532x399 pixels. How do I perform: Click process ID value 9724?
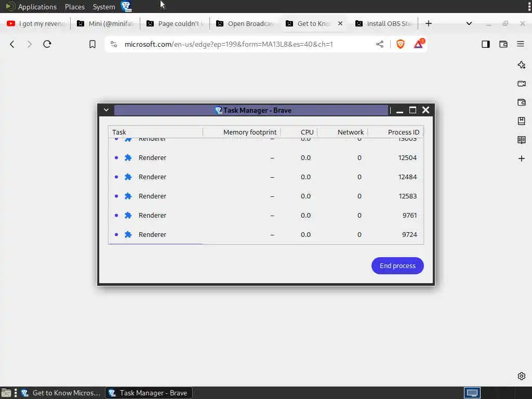(x=409, y=234)
